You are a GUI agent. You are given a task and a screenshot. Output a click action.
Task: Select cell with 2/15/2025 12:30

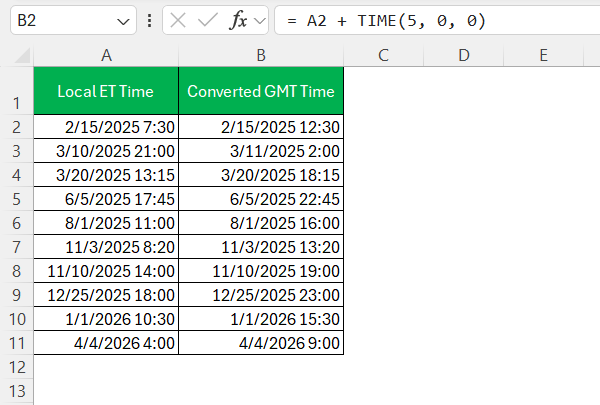[x=261, y=127]
